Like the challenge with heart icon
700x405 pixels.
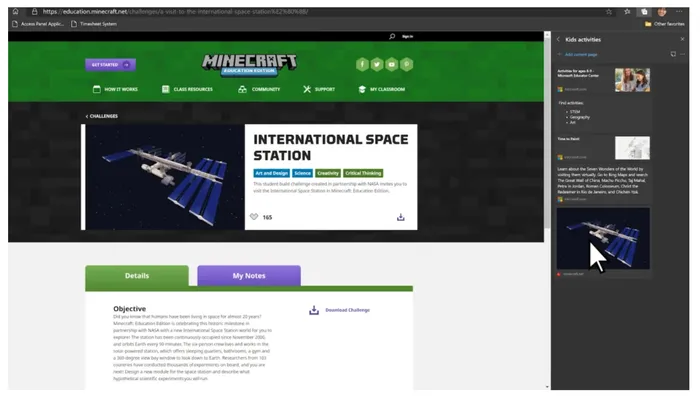click(254, 217)
